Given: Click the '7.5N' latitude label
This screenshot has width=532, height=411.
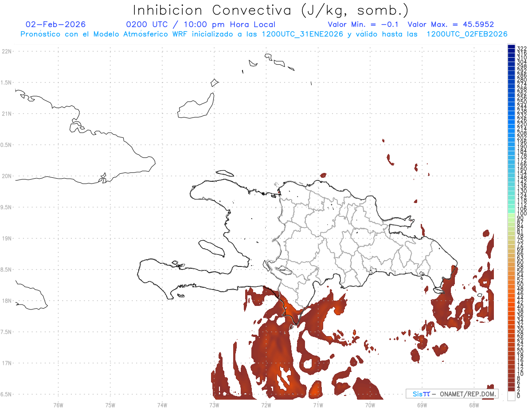Looking at the screenshot, I should [6, 332].
